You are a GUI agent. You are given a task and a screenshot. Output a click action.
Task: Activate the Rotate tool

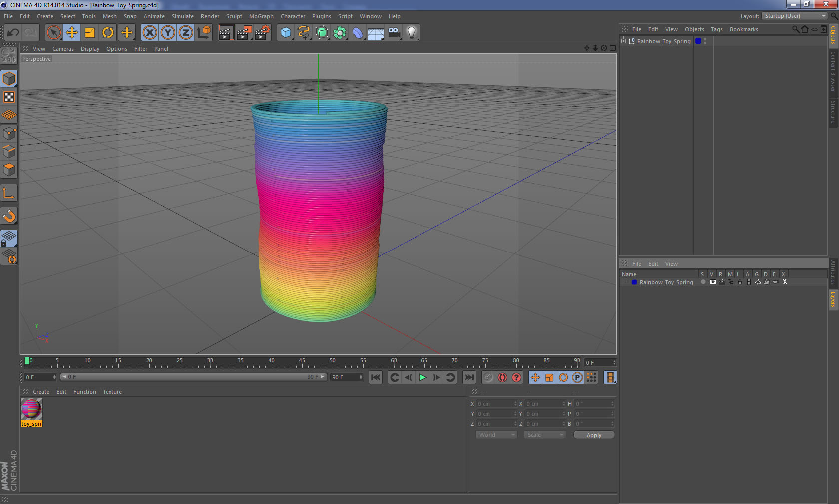tap(108, 33)
